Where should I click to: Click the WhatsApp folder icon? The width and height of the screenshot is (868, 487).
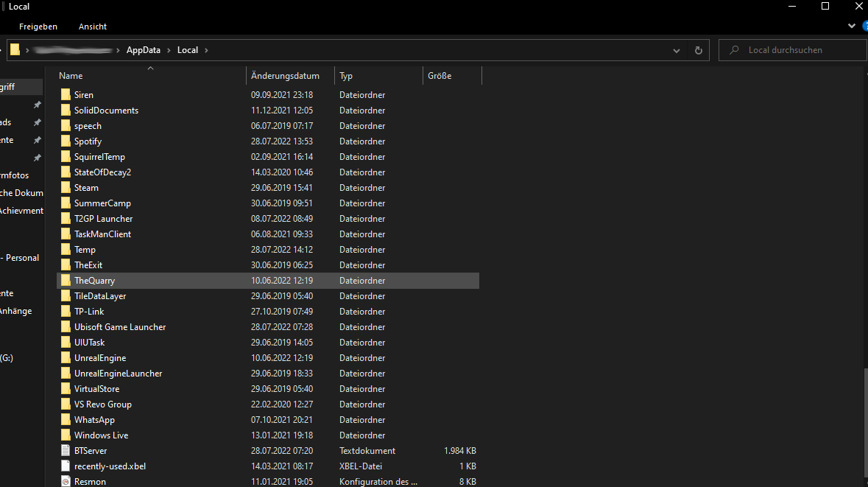coord(66,420)
